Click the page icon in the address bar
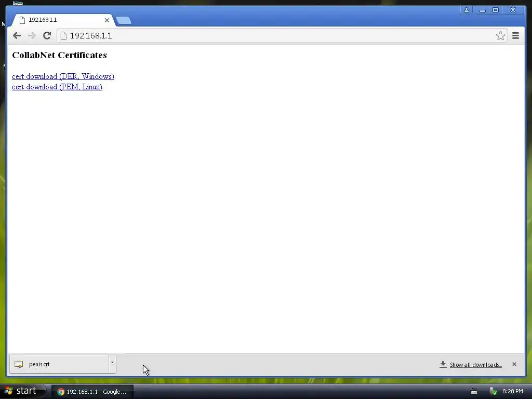The image size is (532, 399). point(63,36)
